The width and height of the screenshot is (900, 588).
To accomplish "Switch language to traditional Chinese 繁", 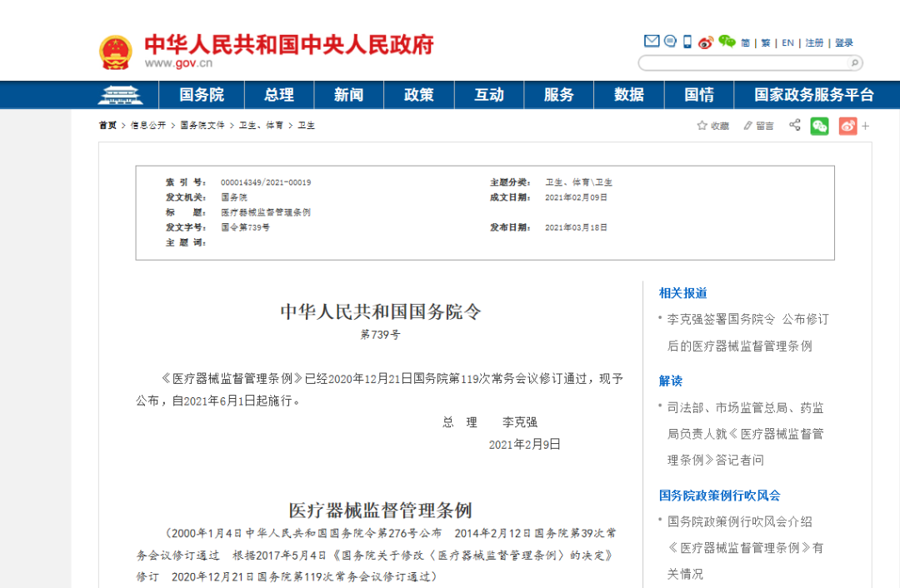I will [765, 40].
